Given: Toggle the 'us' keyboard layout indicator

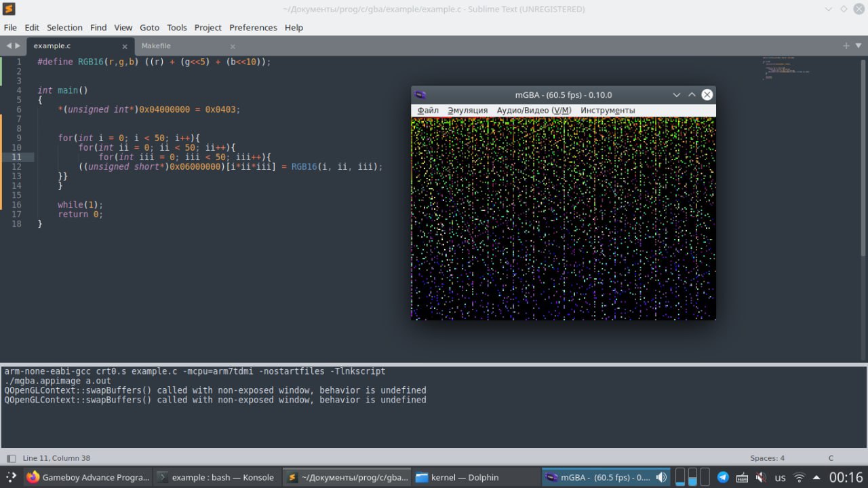Looking at the screenshot, I should point(781,477).
